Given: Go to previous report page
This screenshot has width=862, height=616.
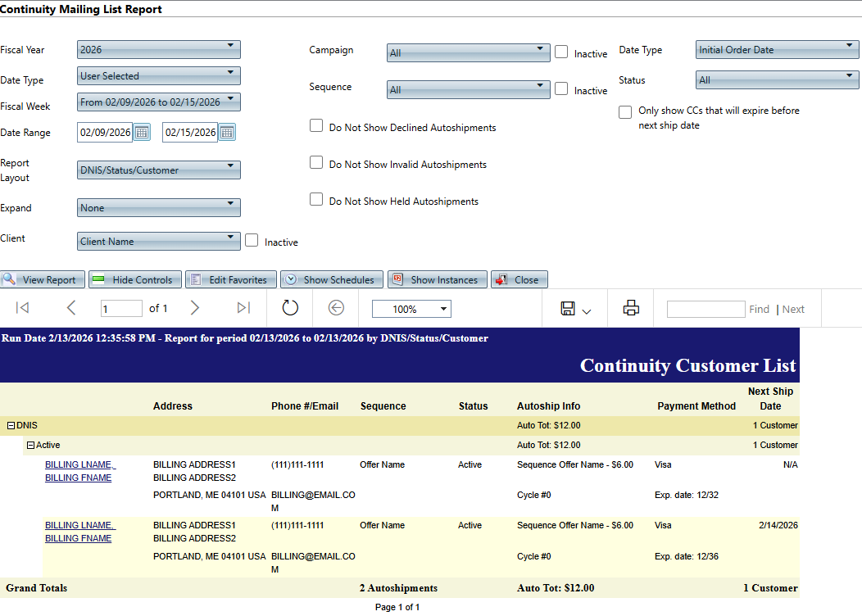Looking at the screenshot, I should (x=71, y=308).
